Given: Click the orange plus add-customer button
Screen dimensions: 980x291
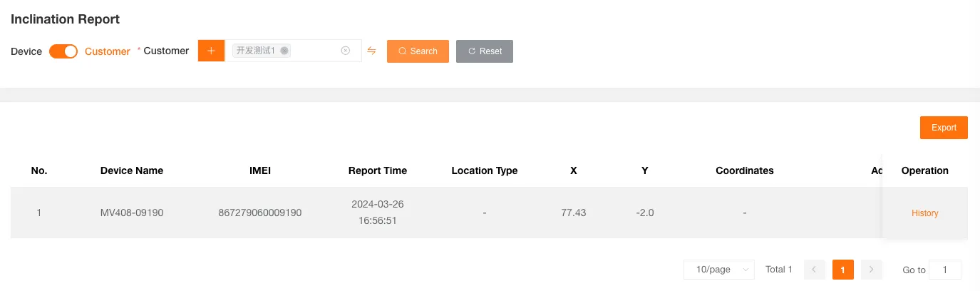Looking at the screenshot, I should pos(211,51).
